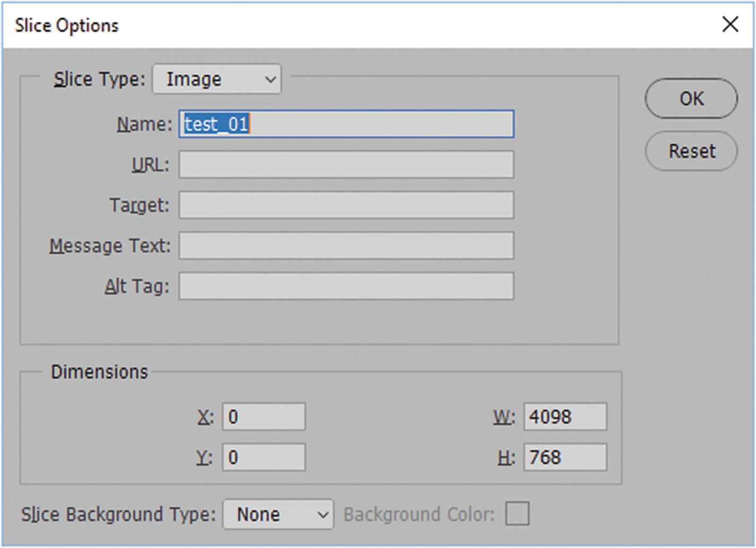Click the Reset button

point(691,151)
